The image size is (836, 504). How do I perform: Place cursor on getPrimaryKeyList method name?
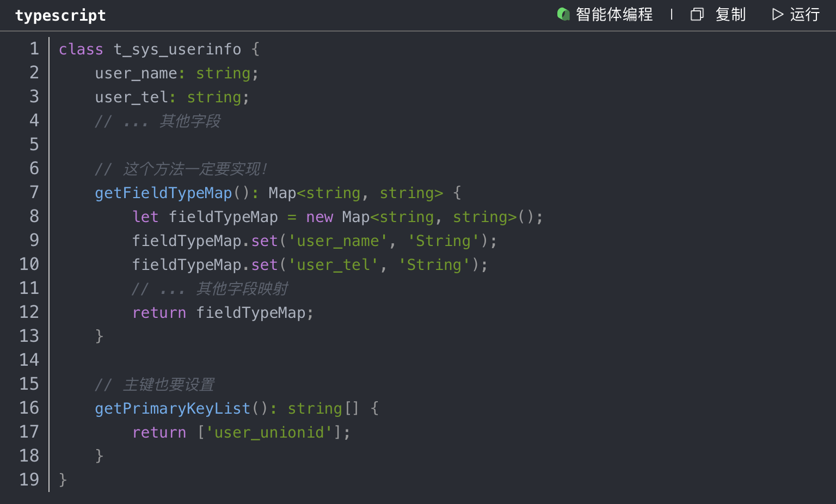click(173, 408)
